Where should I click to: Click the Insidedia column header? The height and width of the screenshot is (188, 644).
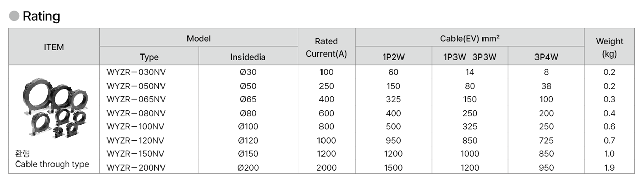[248, 57]
